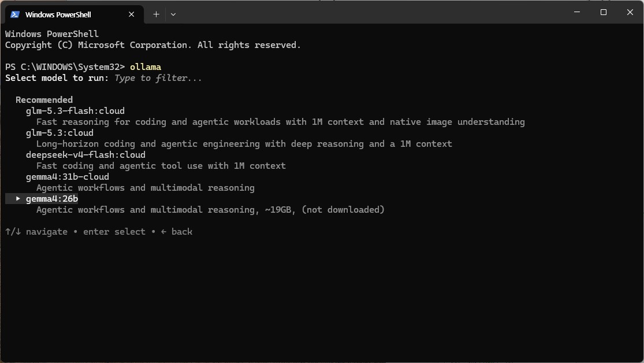Click the arrow marker beside gemma4:26b
This screenshot has height=363, width=644.
pos(18,199)
